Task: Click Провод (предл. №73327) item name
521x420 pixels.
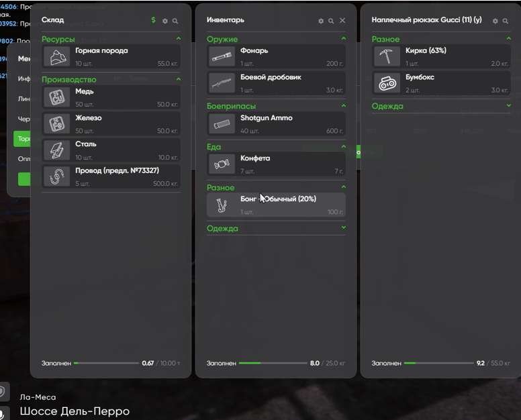Action: 117,170
